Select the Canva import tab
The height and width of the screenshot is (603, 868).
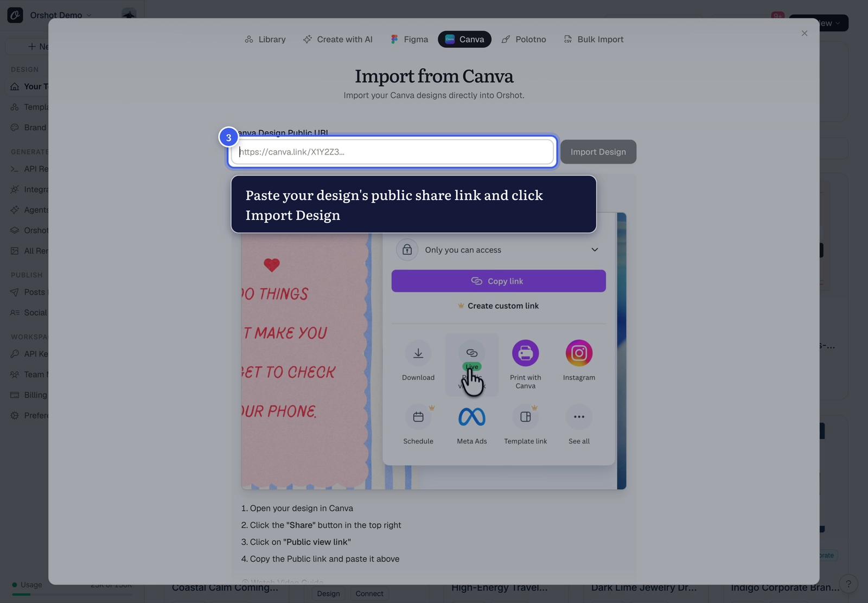464,39
